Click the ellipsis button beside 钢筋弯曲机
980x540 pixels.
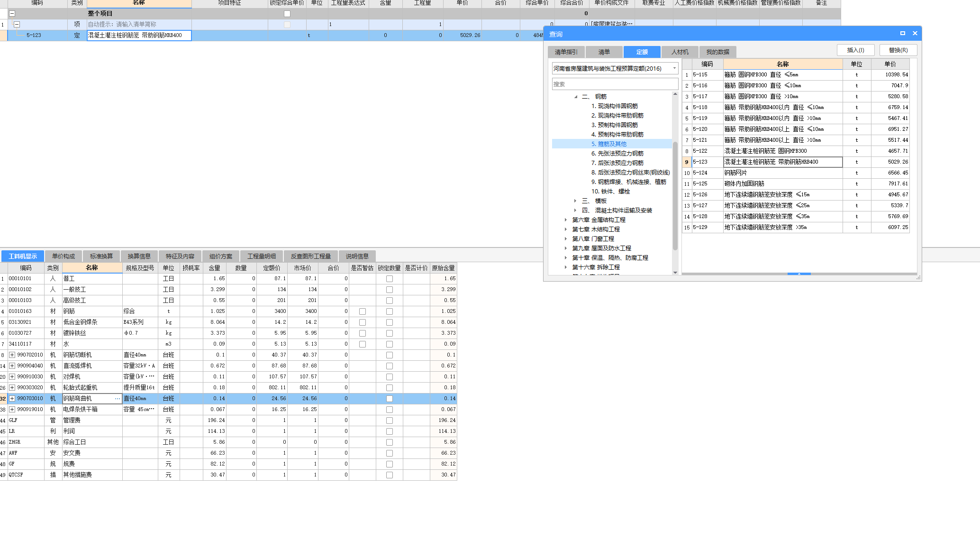coord(118,399)
